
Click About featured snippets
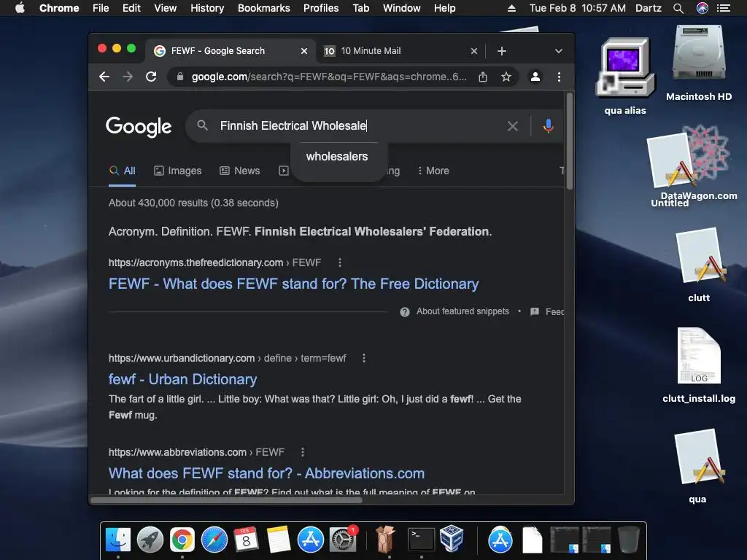462,311
